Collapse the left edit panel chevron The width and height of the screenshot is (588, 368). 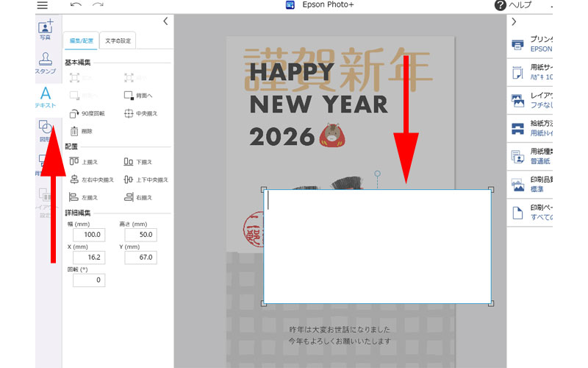coord(165,21)
